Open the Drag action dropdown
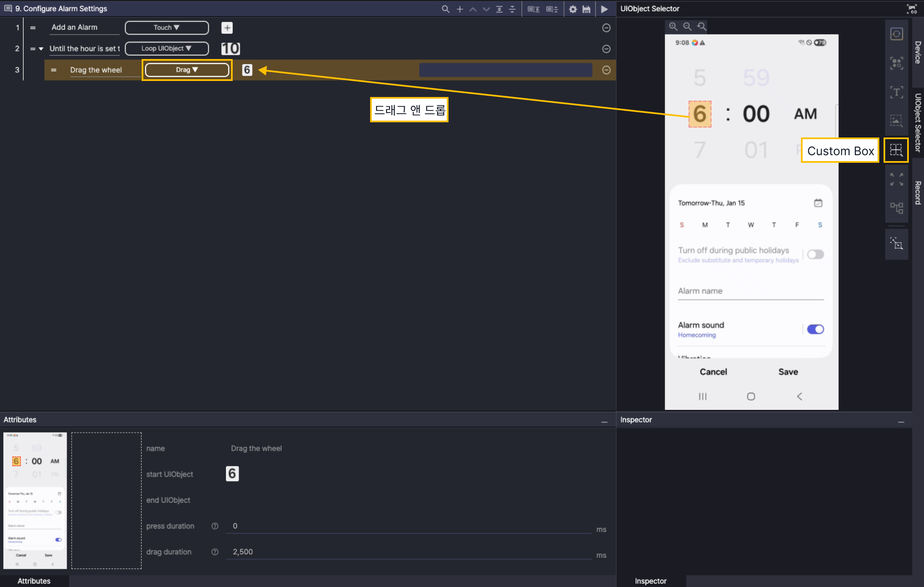 [187, 70]
